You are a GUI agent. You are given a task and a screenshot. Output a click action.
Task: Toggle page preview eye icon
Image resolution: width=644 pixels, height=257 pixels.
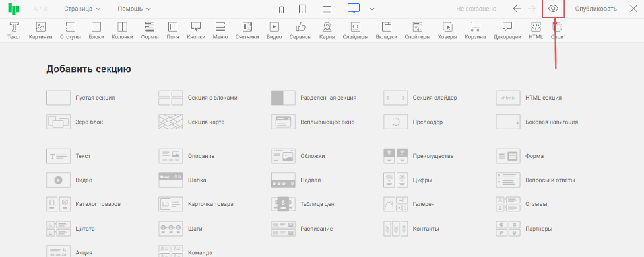tap(553, 9)
